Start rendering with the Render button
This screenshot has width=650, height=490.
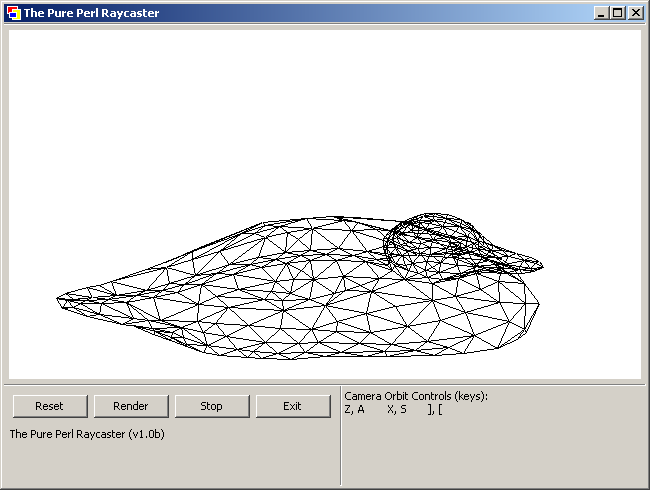131,406
